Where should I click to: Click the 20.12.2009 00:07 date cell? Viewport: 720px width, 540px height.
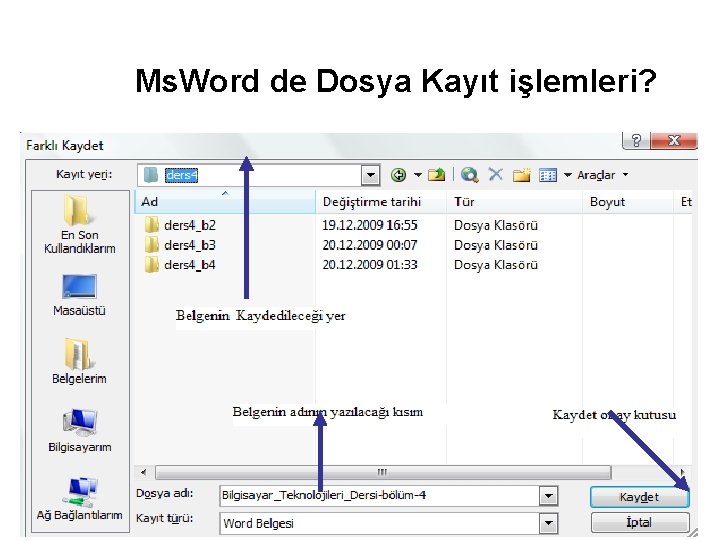370,245
